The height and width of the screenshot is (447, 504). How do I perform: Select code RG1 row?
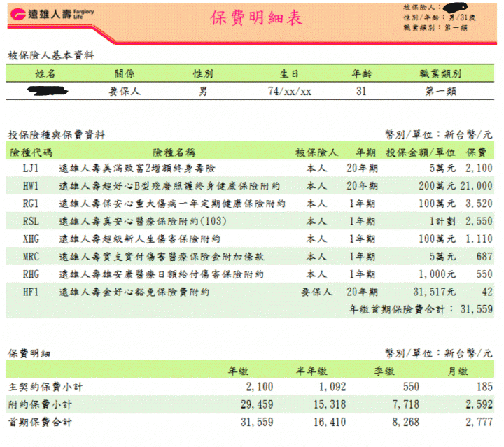click(x=250, y=204)
